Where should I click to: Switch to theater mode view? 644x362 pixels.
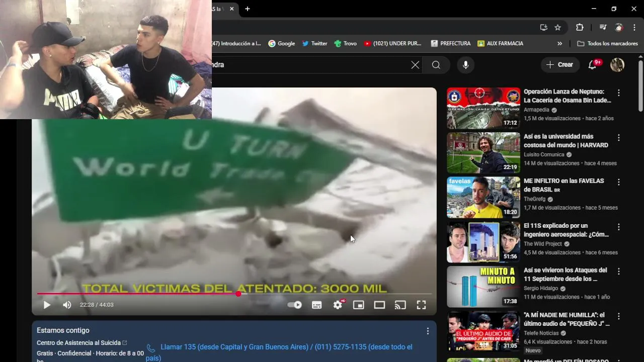click(379, 305)
